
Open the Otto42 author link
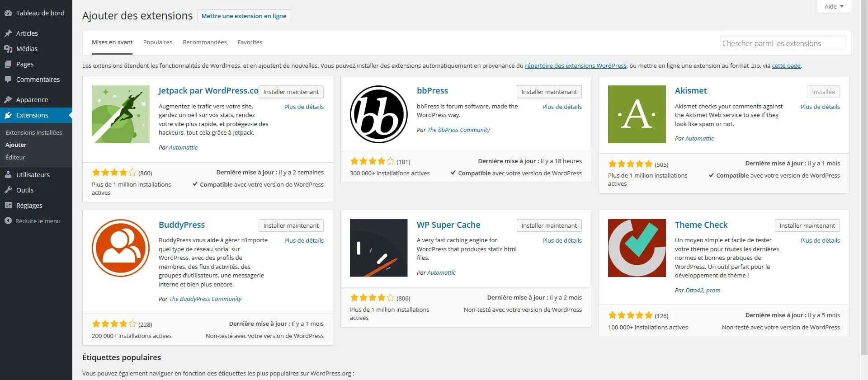694,291
